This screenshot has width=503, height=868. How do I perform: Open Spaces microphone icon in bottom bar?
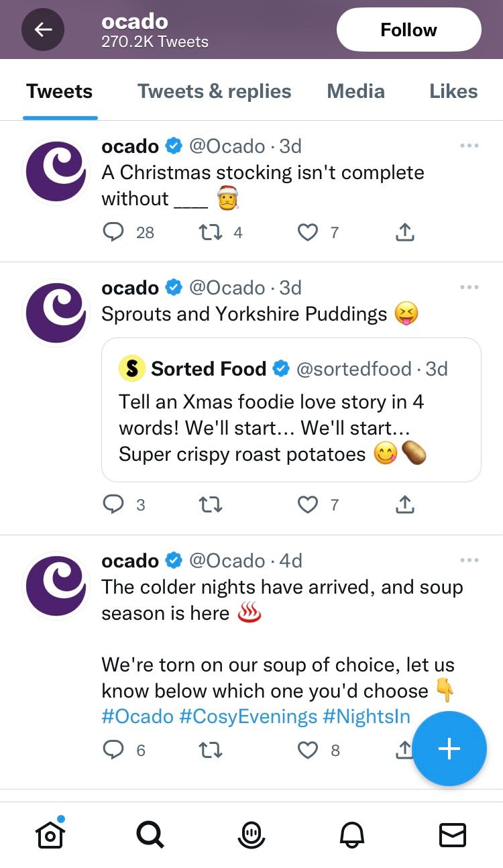251,835
